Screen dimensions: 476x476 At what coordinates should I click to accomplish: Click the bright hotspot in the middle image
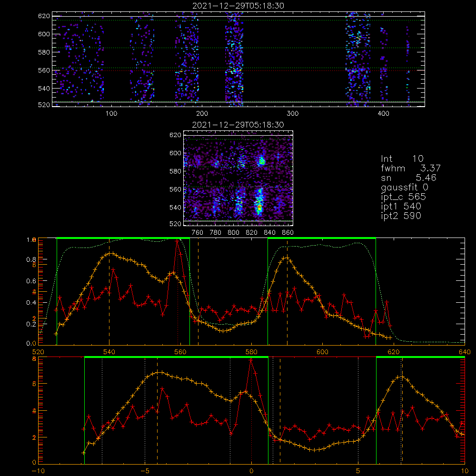(259, 208)
